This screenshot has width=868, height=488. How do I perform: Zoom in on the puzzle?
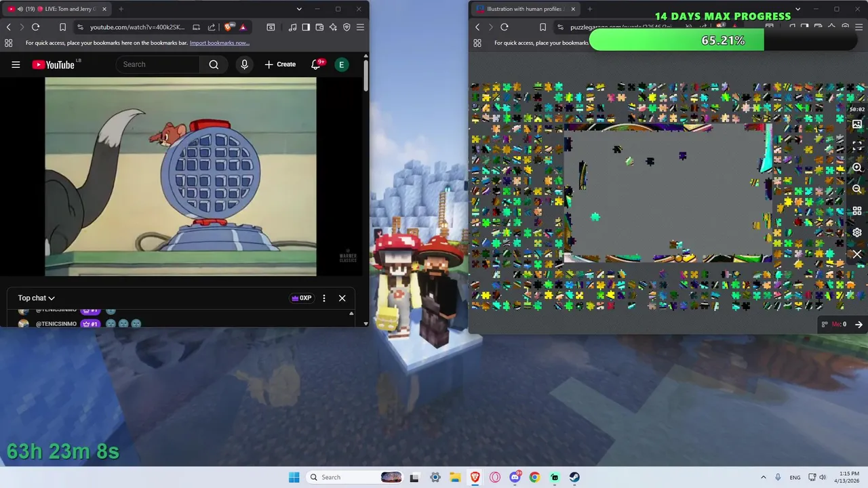coord(857,167)
